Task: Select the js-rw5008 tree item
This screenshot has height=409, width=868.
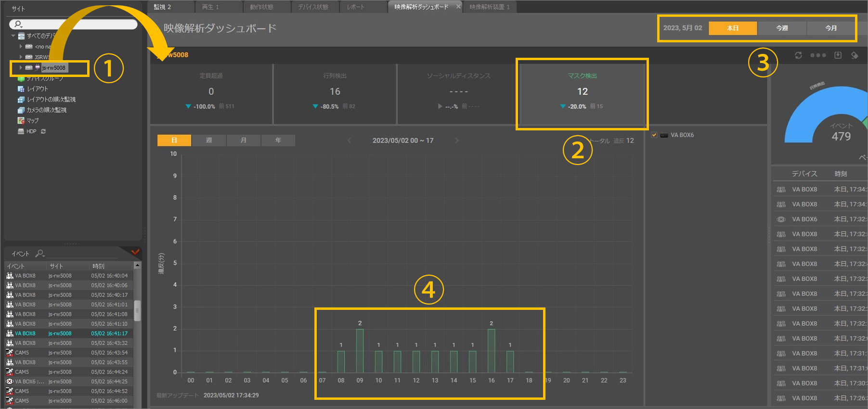Action: pyautogui.click(x=53, y=68)
